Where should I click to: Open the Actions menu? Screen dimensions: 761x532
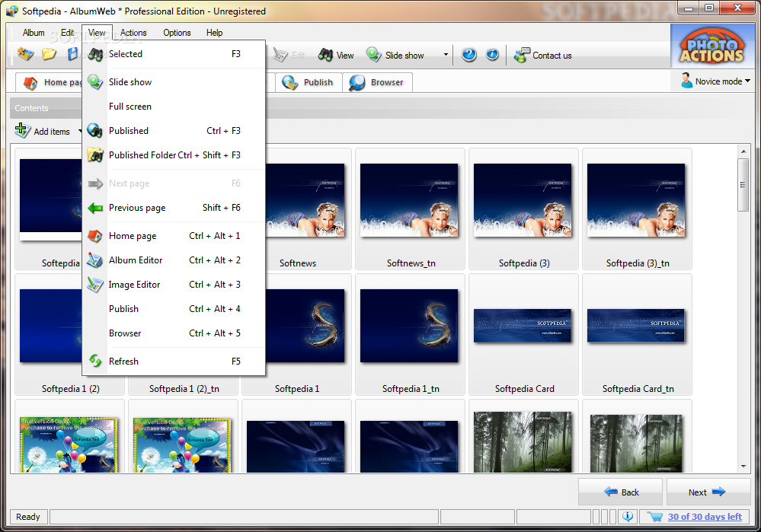[x=133, y=33]
